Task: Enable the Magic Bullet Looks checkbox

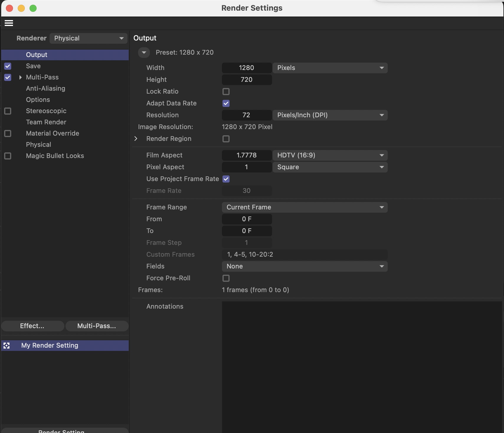Action: point(8,156)
